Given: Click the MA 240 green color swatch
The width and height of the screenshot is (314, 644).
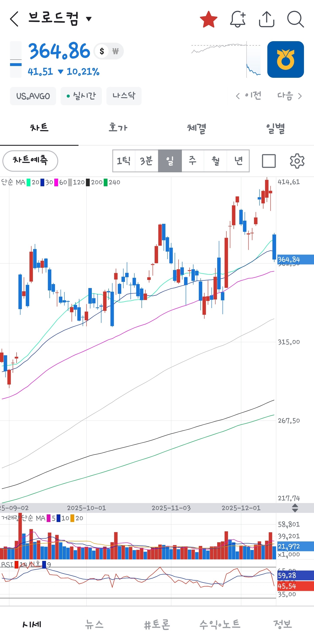Looking at the screenshot, I should pos(106,183).
